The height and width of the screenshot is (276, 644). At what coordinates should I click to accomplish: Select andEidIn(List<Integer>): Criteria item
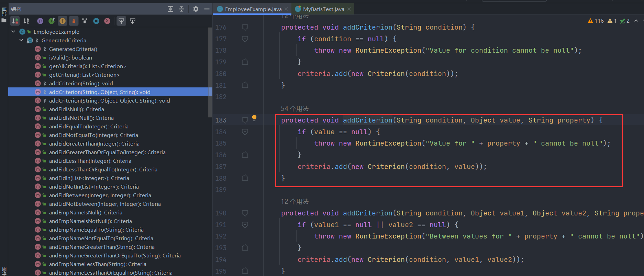point(89,178)
